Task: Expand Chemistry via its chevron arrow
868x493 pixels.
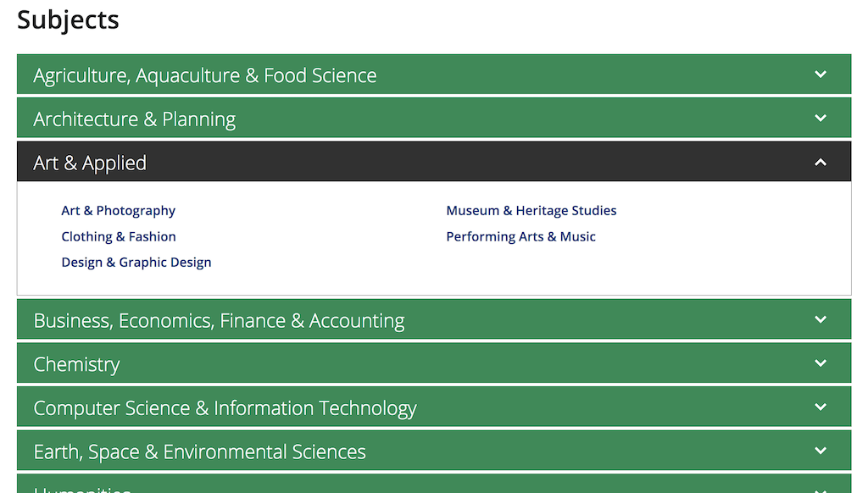Action: click(820, 363)
